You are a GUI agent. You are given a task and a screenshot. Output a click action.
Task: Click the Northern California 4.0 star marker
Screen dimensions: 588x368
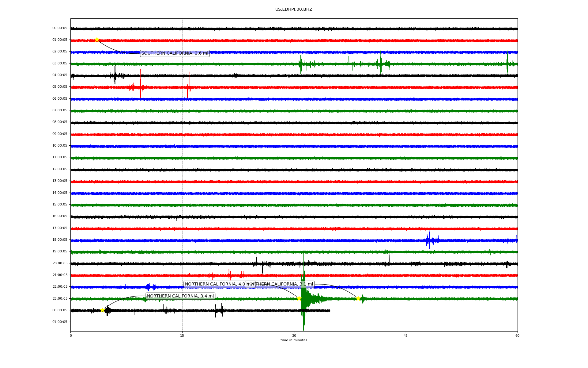click(299, 298)
